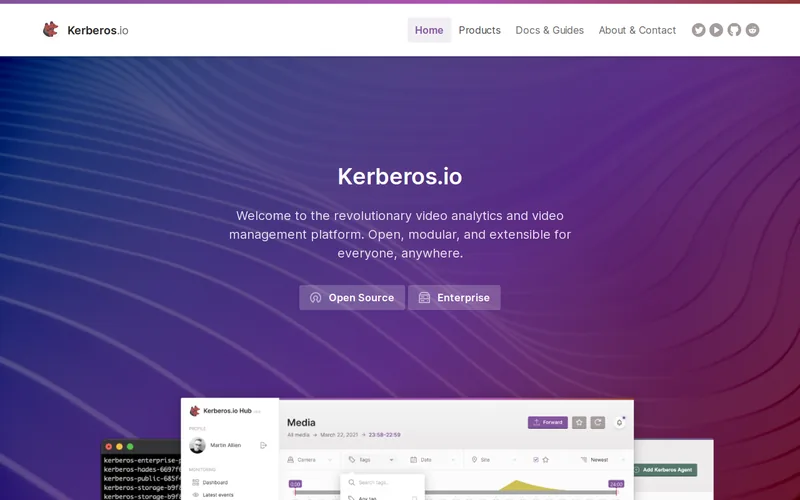Toggle the checkbox in the Media filter bar
Image resolution: width=800 pixels, height=500 pixels.
click(x=536, y=460)
